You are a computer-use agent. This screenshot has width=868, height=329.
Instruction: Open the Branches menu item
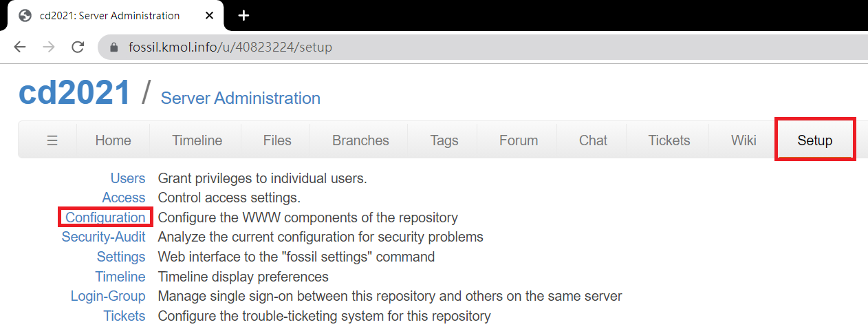point(360,140)
